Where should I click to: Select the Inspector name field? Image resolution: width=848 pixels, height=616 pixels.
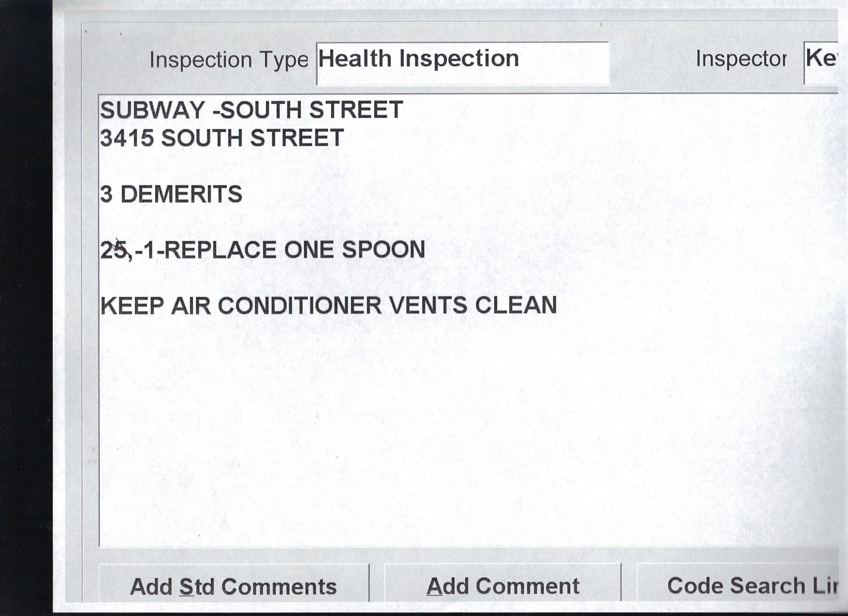click(x=821, y=62)
